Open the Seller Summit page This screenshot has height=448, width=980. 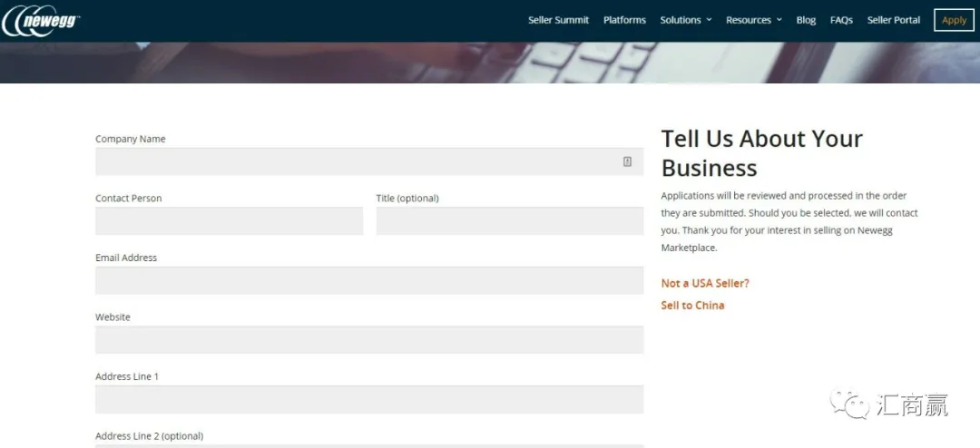click(558, 20)
